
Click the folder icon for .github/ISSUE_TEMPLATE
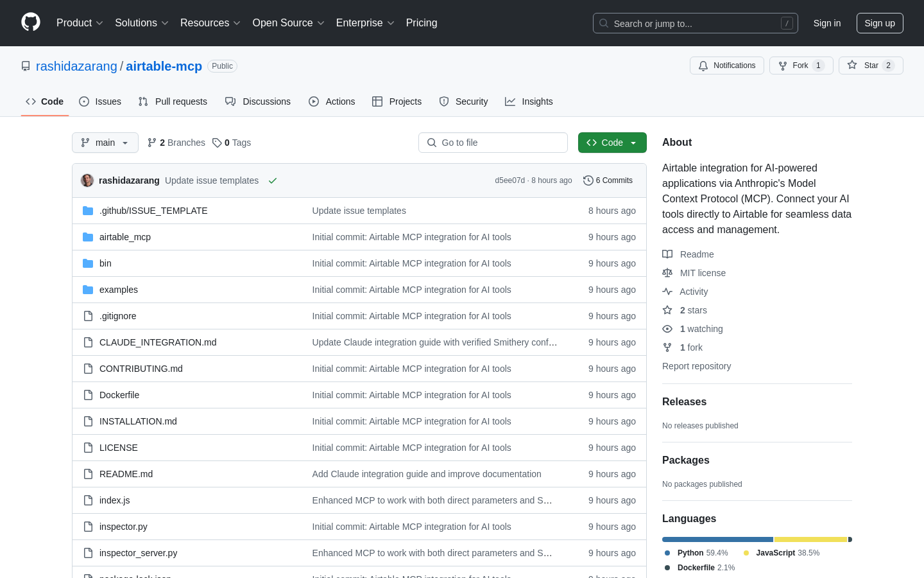pos(88,211)
